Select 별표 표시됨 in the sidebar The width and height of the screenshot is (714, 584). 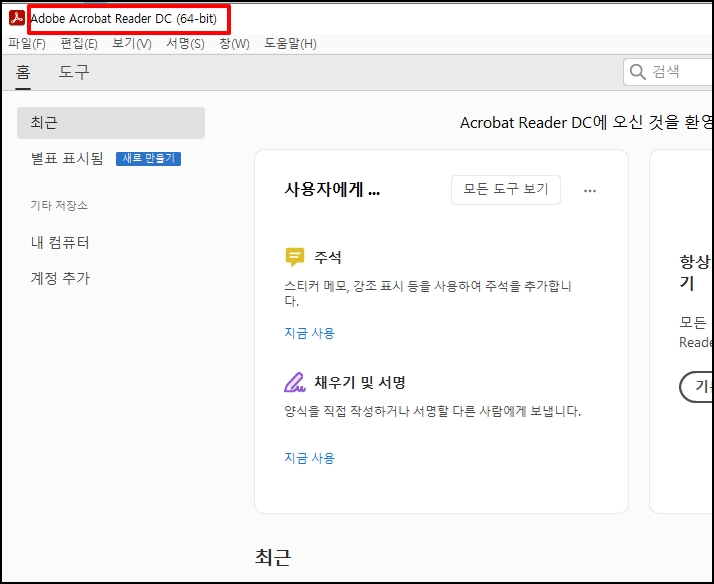[x=67, y=158]
